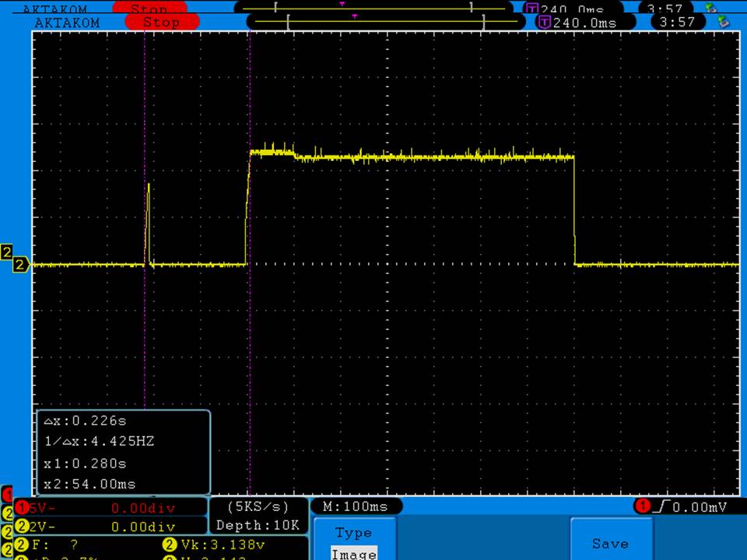Click the red channel 1 trigger source badge
This screenshot has width=747, height=560.
pyautogui.click(x=643, y=506)
